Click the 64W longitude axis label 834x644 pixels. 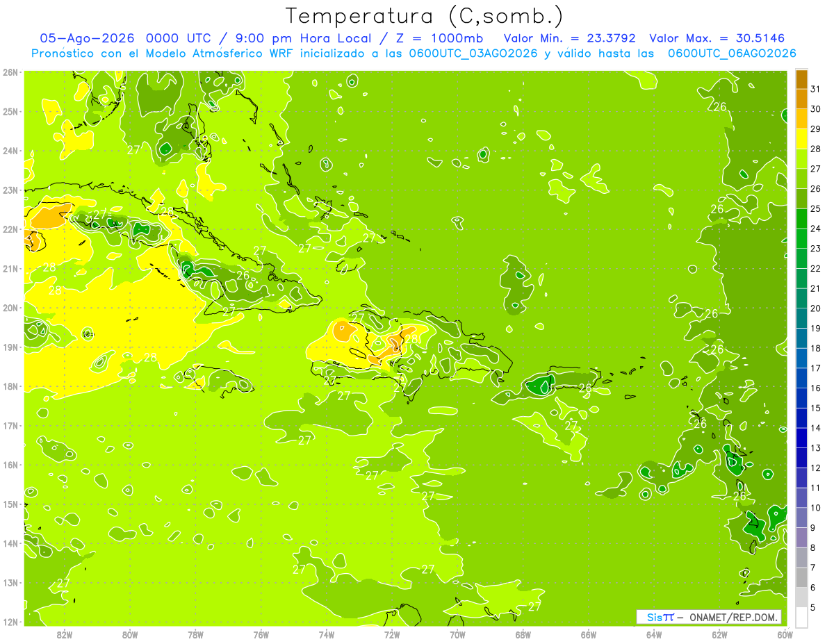[x=654, y=634]
